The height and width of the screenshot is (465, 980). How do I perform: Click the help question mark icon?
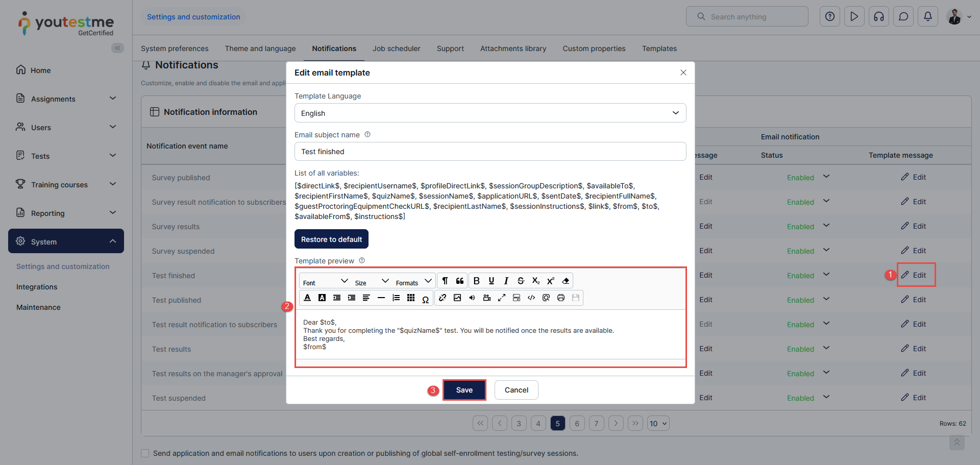click(830, 16)
